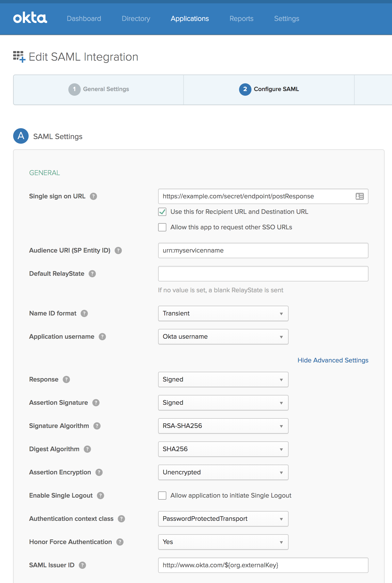This screenshot has height=583, width=392.
Task: Open help icon for Name ID format
Action: (x=84, y=313)
